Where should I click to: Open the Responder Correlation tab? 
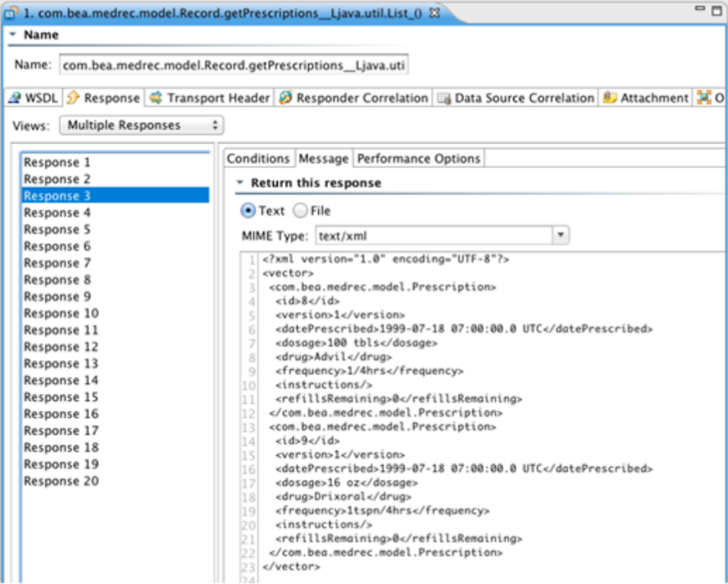(353, 98)
